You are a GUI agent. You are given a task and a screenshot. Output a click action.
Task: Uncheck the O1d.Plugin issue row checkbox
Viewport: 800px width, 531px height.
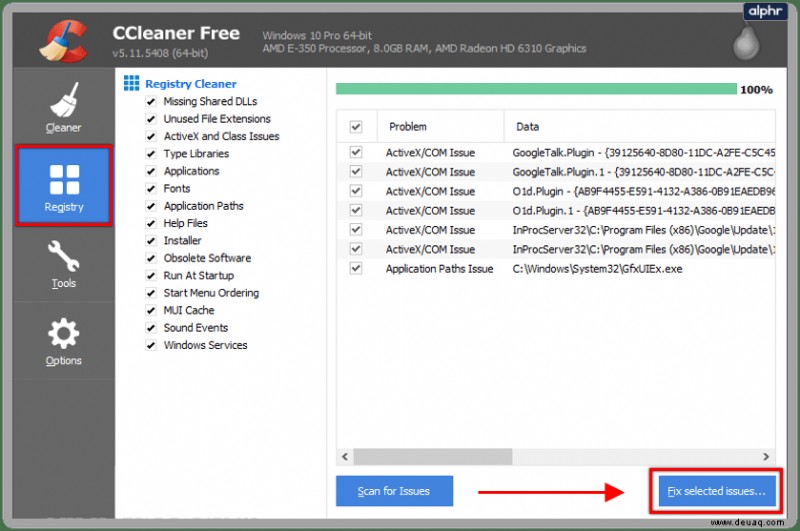pos(356,191)
